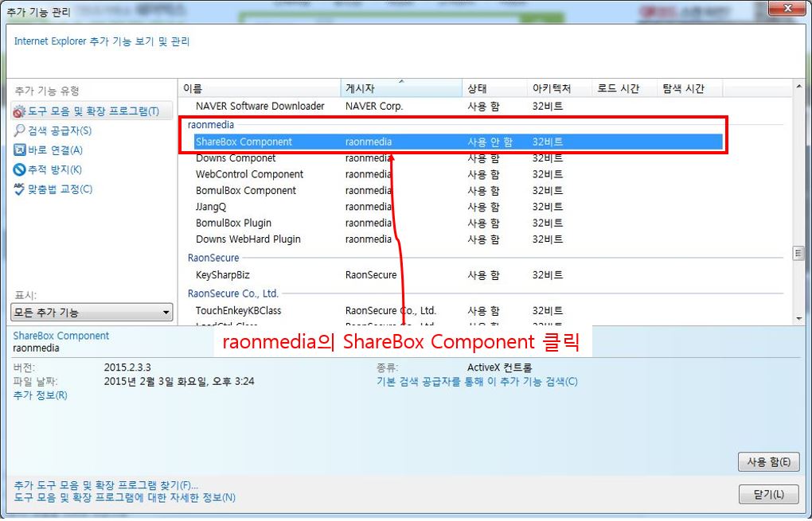Select the ShareBox Component row
The width and height of the screenshot is (812, 521).
(x=244, y=142)
